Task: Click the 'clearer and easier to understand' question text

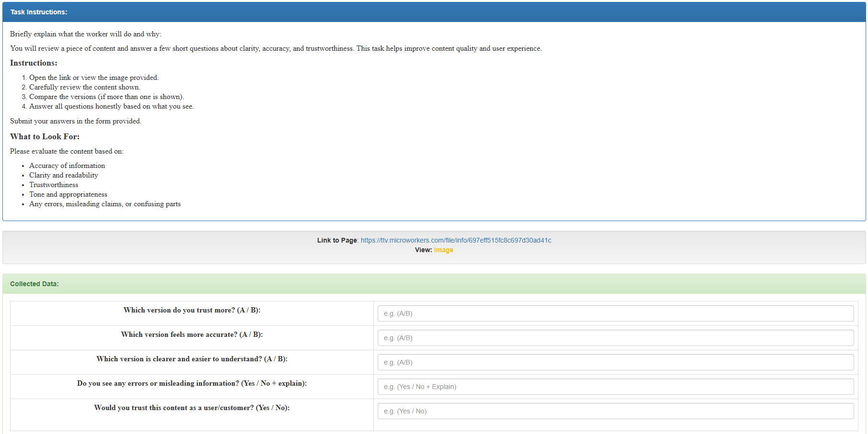Action: pyautogui.click(x=192, y=359)
